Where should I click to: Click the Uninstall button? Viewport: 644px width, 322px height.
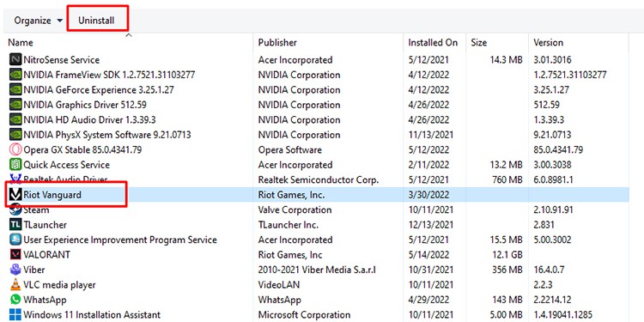click(96, 21)
